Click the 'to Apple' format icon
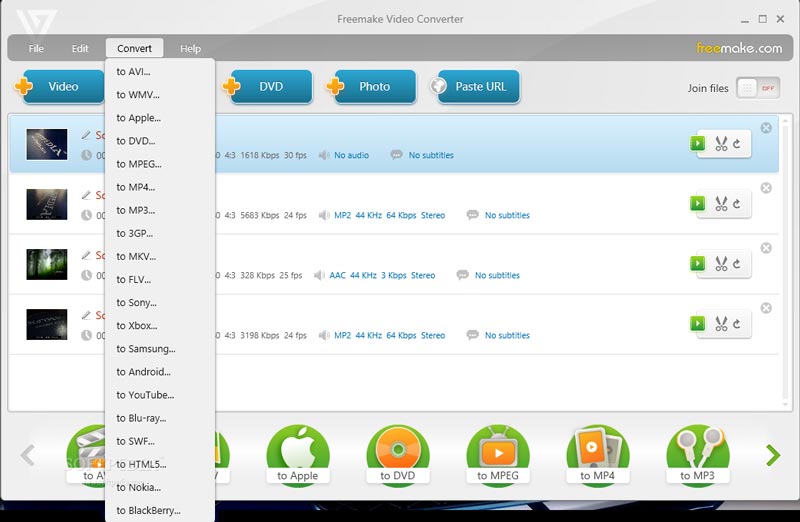 (x=297, y=454)
